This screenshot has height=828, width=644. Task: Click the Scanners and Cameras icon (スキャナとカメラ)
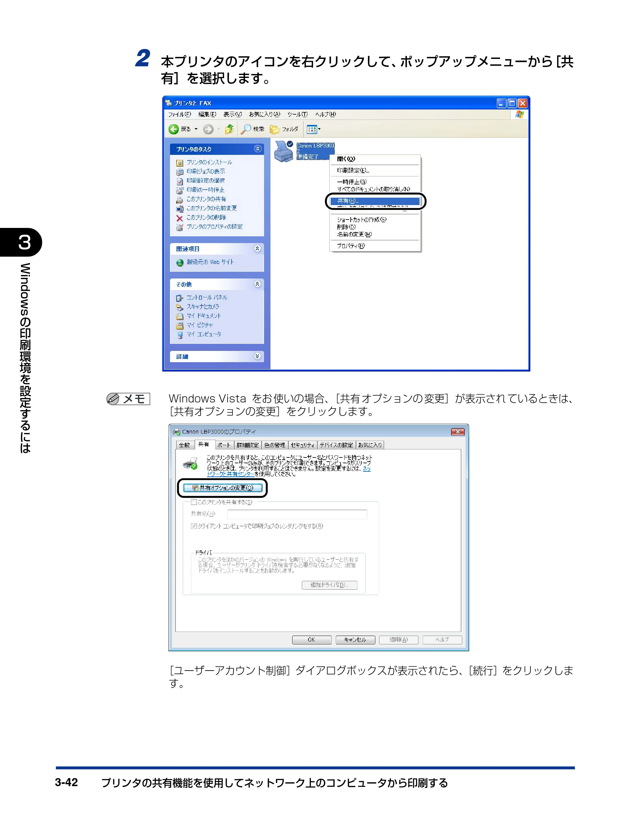180,307
